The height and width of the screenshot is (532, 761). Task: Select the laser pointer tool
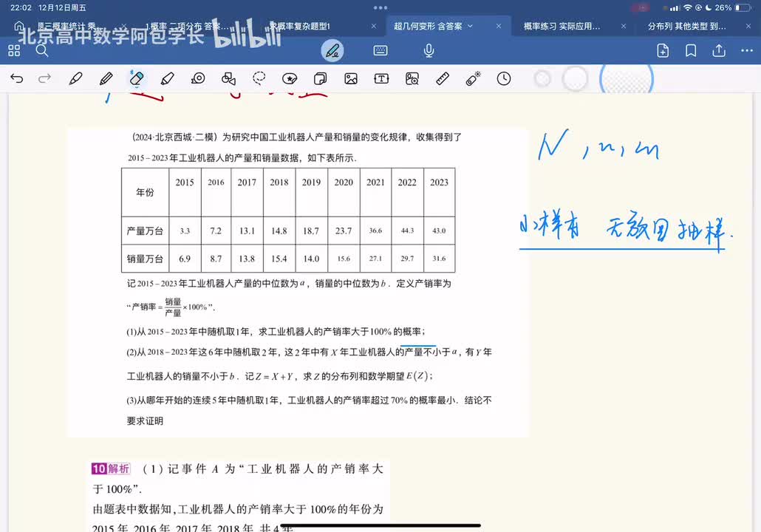473,78
